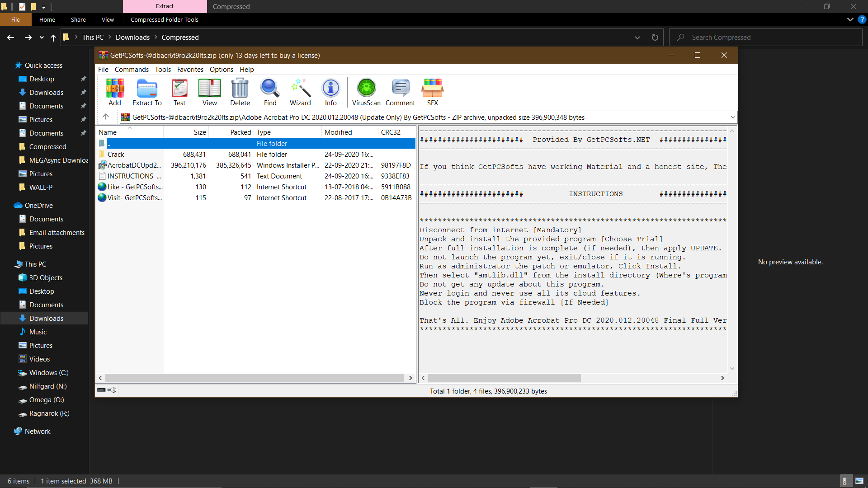Viewport: 868px width, 488px height.
Task: Switch to Explorer View tab
Action: (x=108, y=19)
